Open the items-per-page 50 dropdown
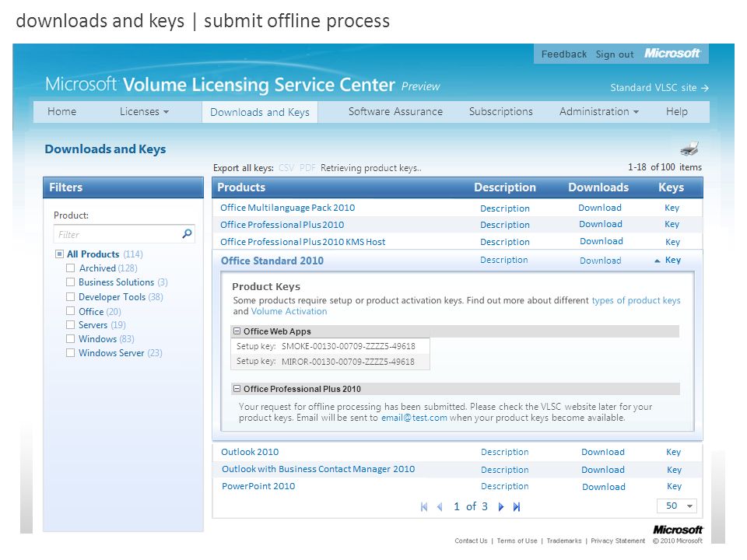The height and width of the screenshot is (560, 747). pyautogui.click(x=676, y=506)
